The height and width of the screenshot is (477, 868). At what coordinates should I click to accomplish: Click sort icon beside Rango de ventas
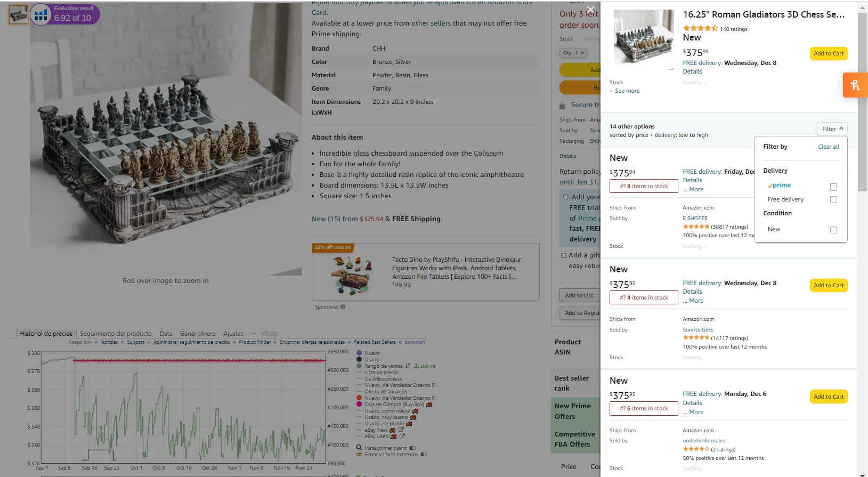pos(408,366)
